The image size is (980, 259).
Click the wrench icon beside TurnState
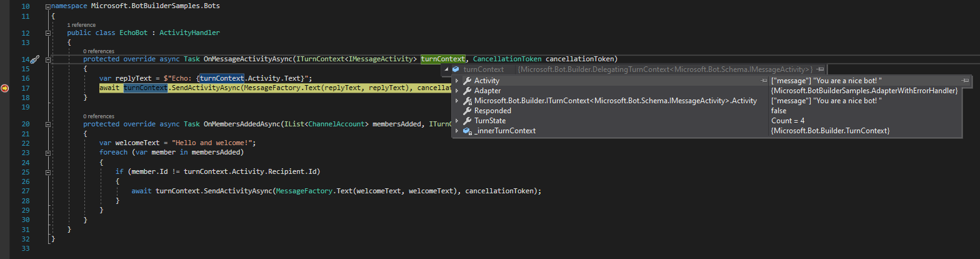point(467,121)
